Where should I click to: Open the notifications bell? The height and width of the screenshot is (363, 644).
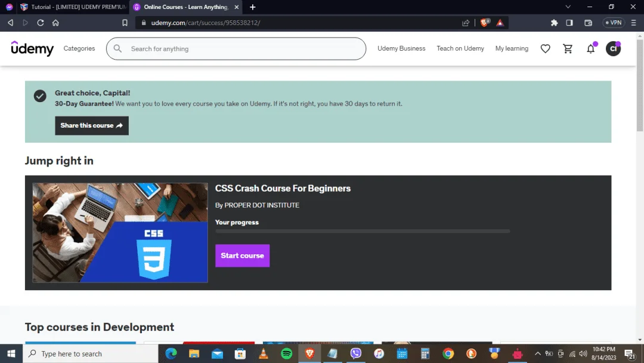pyautogui.click(x=590, y=48)
